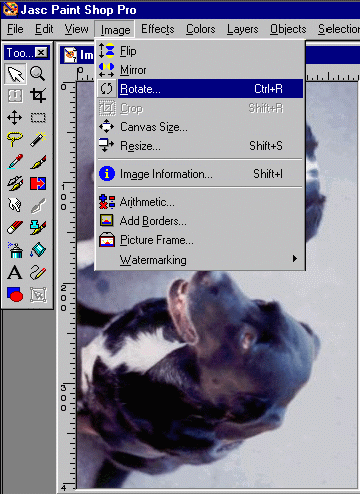Select the Flood Fill bucket tool
The height and width of the screenshot is (494, 360).
(38, 250)
